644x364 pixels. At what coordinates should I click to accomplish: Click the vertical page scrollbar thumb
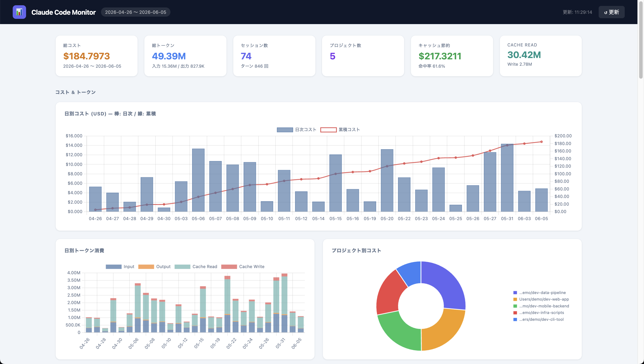tap(641, 40)
